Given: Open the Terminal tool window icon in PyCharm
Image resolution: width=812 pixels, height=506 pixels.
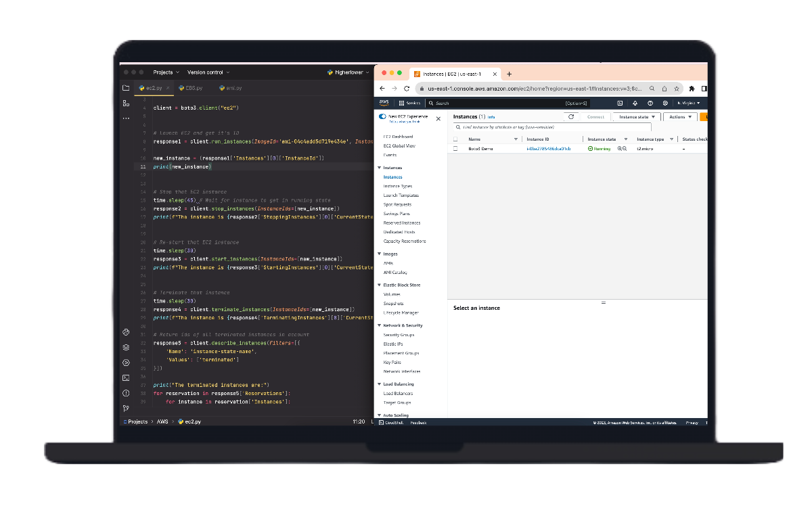Looking at the screenshot, I should point(126,378).
